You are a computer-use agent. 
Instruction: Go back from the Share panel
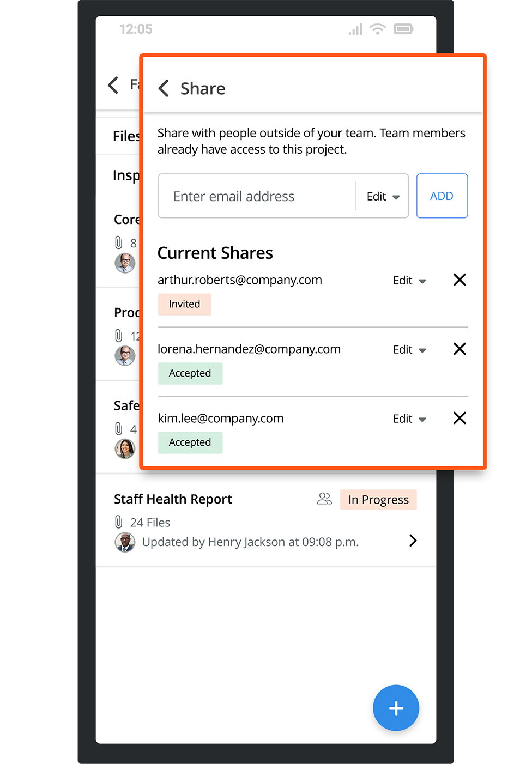(164, 88)
